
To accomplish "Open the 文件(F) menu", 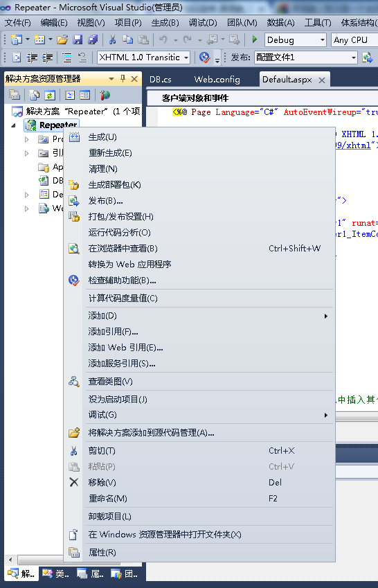I will point(17,23).
